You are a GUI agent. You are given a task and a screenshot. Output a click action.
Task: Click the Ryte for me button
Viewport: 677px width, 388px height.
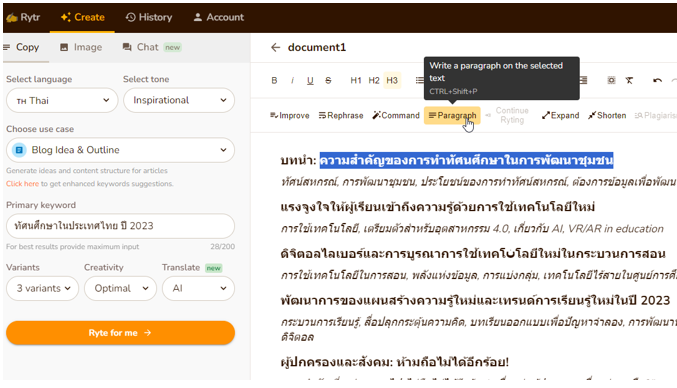point(120,333)
